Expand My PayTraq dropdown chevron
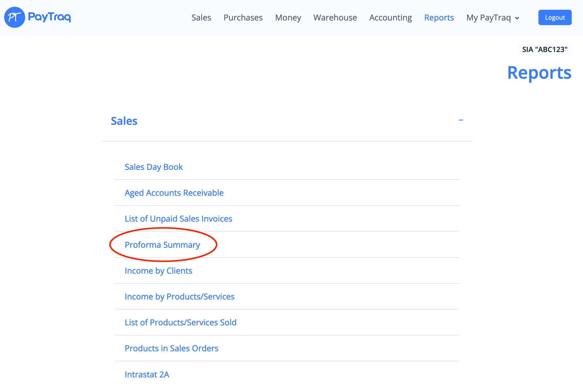The height and width of the screenshot is (392, 583). click(x=517, y=18)
